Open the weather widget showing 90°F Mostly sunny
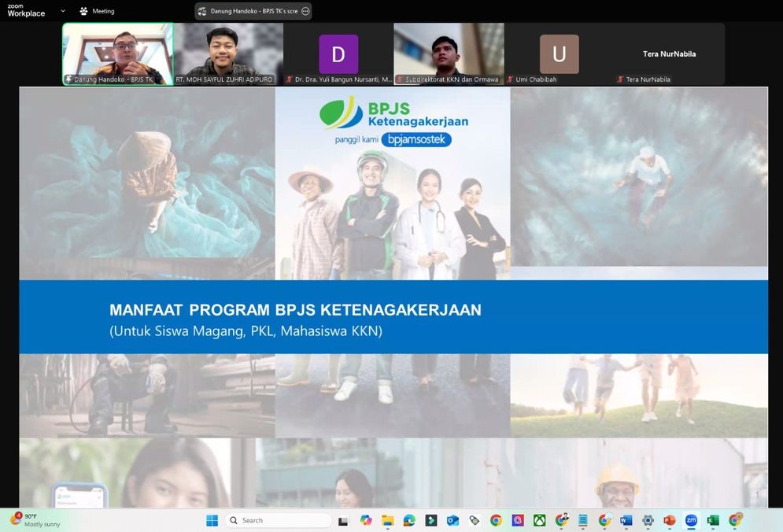 click(x=36, y=520)
